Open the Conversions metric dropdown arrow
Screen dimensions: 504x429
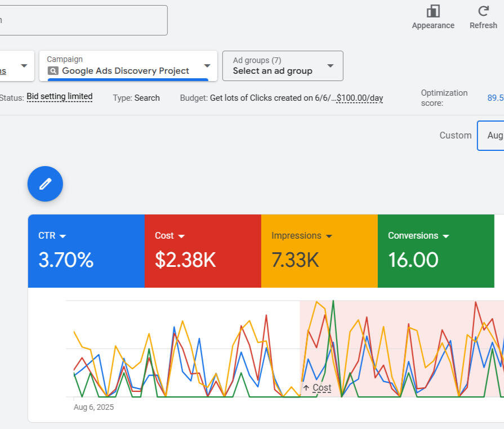click(446, 236)
